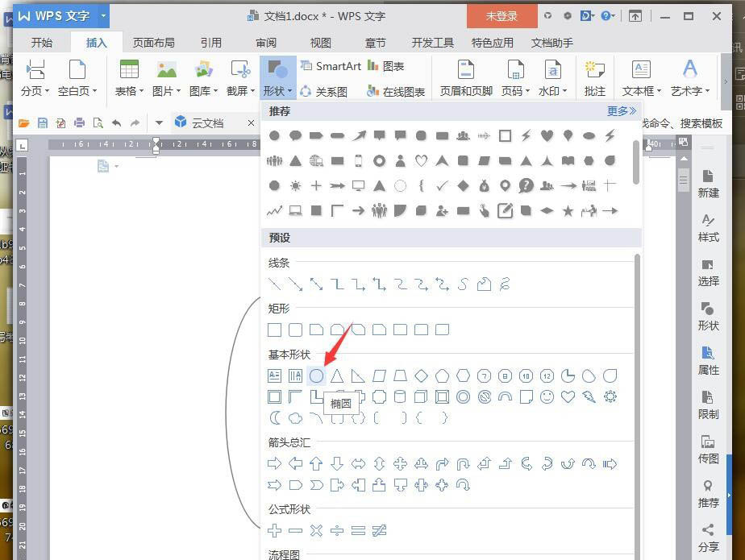Insert a chart with 图表

tap(386, 66)
